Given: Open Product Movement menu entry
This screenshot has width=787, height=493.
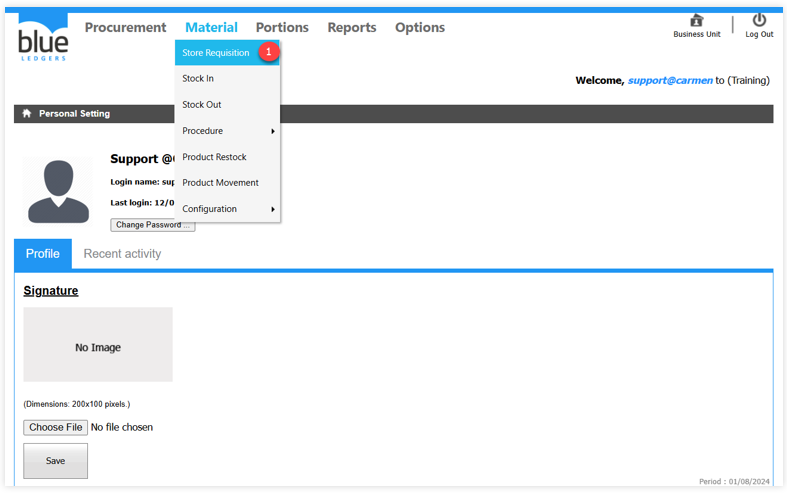Looking at the screenshot, I should tap(220, 183).
